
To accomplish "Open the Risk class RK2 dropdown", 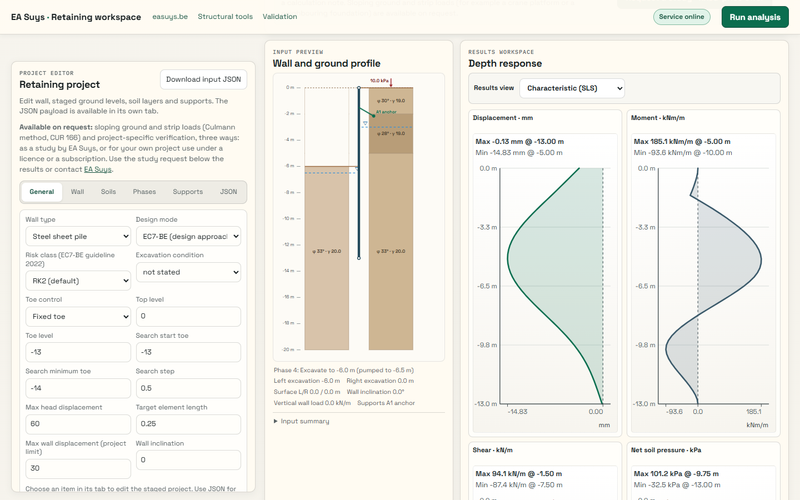I will 78,281.
